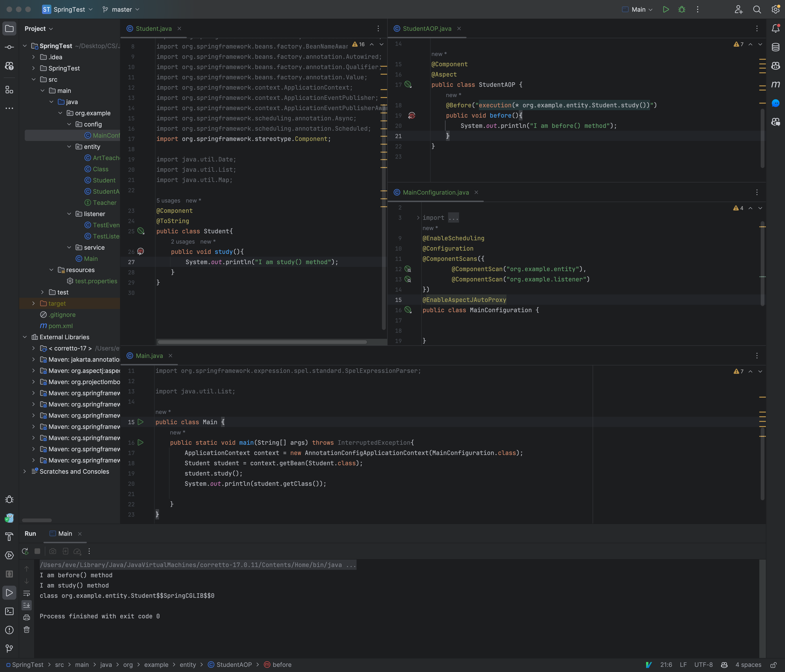
Task: Click run gutter icon beside class Main
Action: (141, 422)
